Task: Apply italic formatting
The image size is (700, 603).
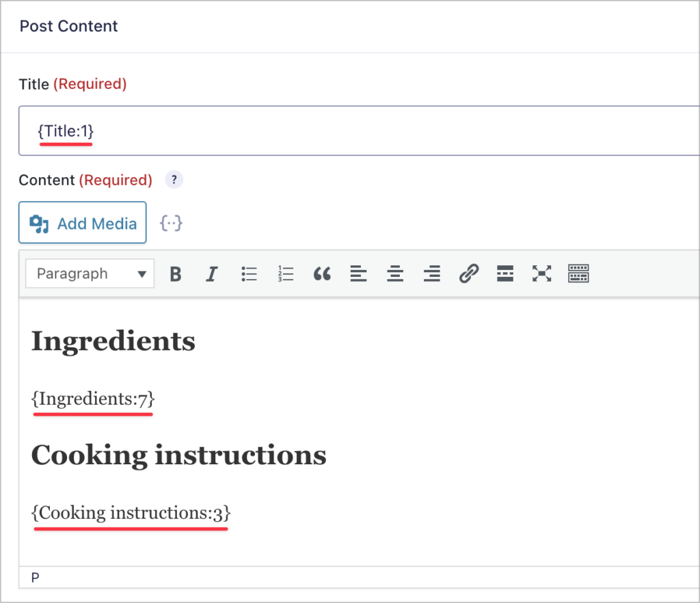Action: [x=212, y=273]
